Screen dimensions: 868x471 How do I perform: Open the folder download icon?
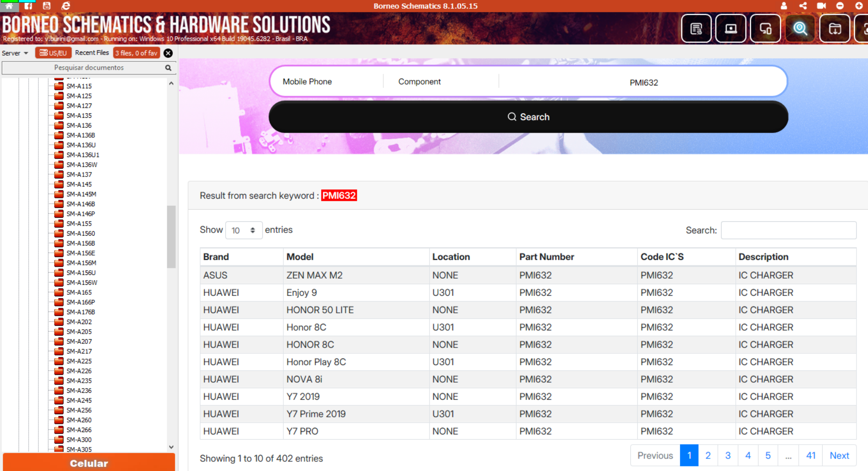tap(835, 29)
